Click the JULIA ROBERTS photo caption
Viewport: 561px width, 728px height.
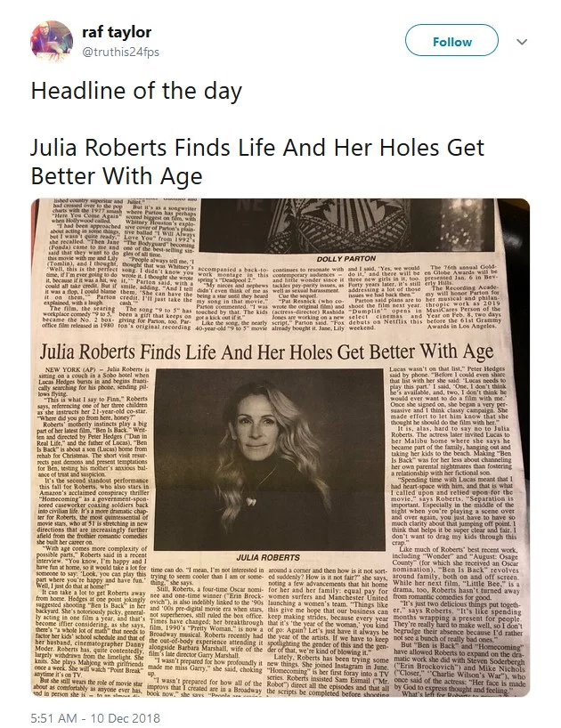tap(268, 557)
